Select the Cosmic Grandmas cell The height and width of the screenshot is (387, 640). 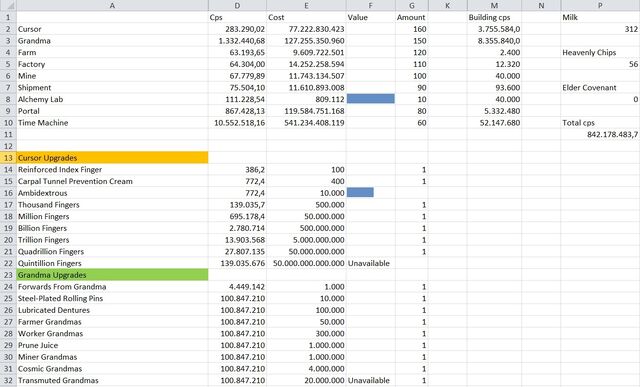point(112,369)
